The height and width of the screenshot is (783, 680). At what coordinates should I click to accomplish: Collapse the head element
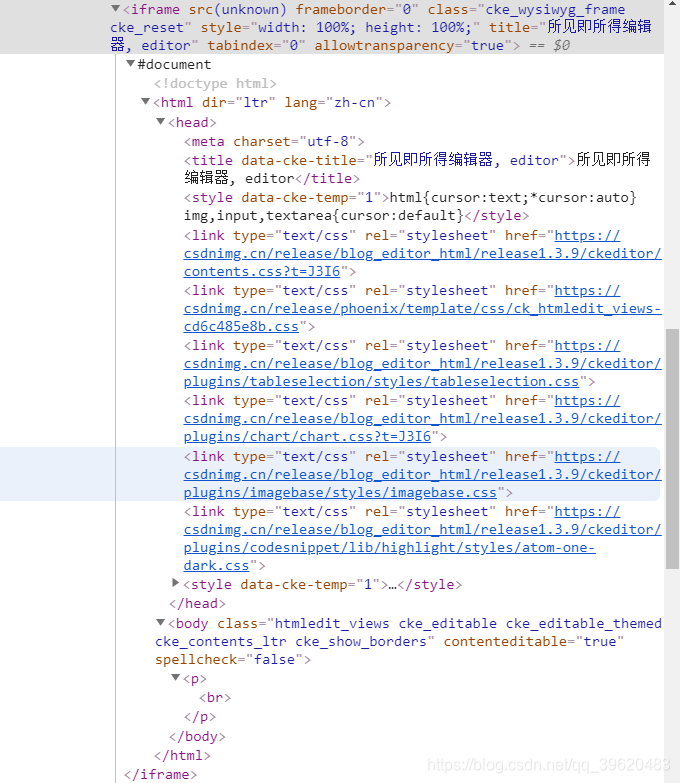(x=161, y=121)
